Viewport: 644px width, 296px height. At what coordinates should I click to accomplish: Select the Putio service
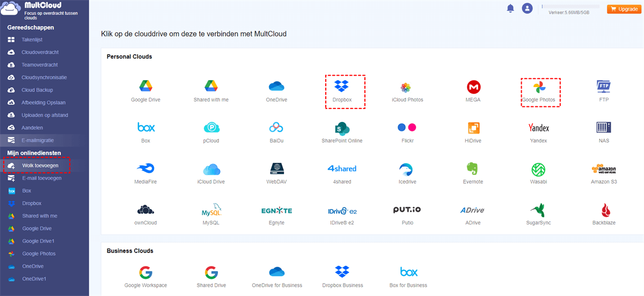coord(407,210)
